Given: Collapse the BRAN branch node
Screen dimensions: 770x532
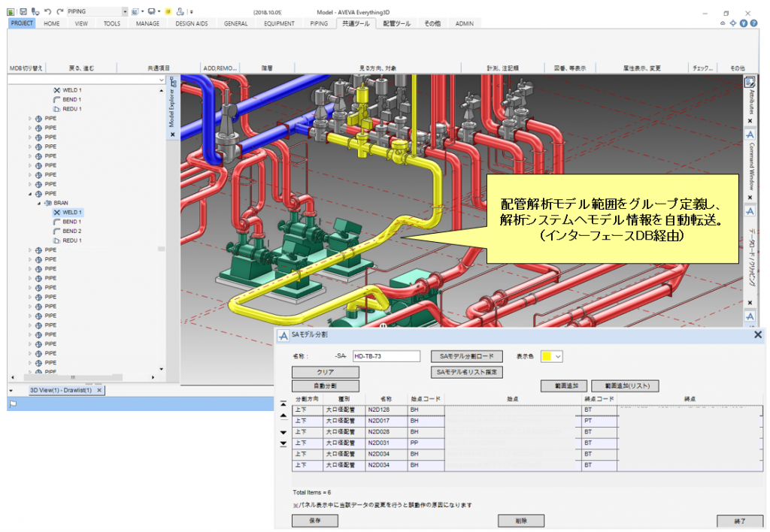Looking at the screenshot, I should 39,203.
